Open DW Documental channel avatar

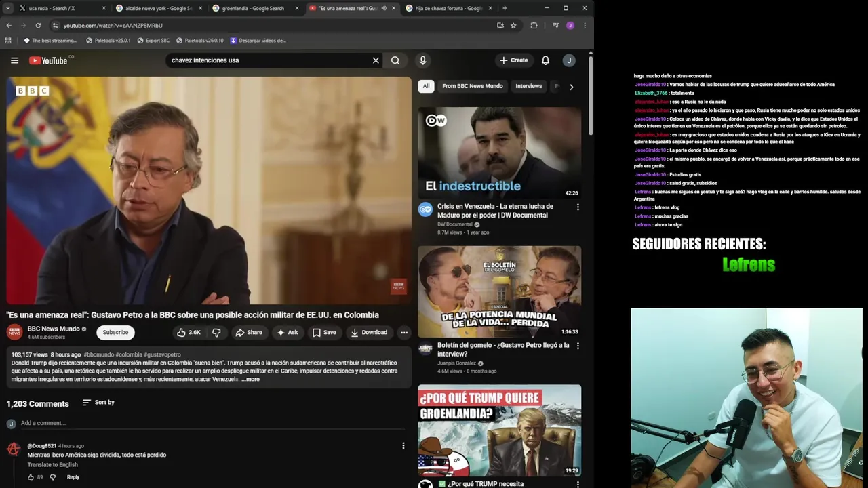[425, 209]
